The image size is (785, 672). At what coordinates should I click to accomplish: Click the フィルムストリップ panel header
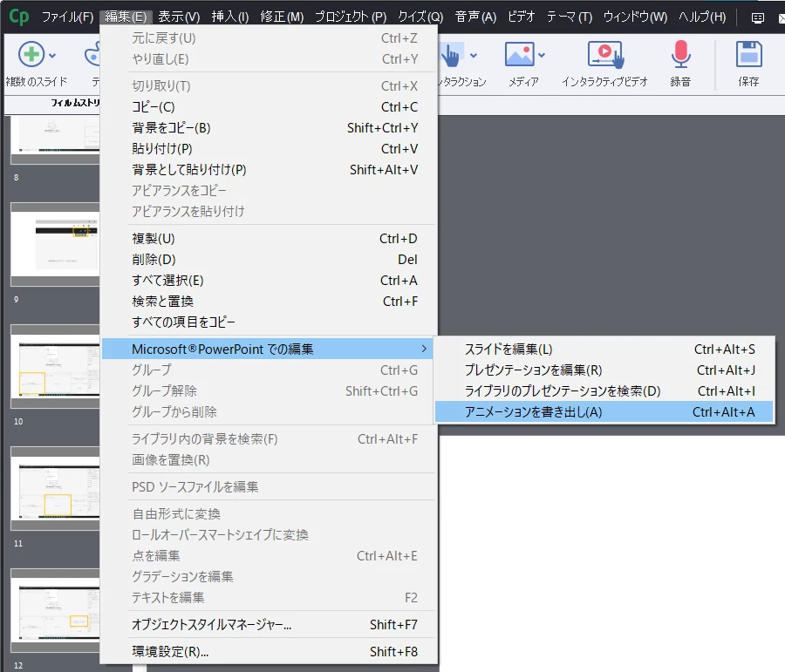[75, 103]
